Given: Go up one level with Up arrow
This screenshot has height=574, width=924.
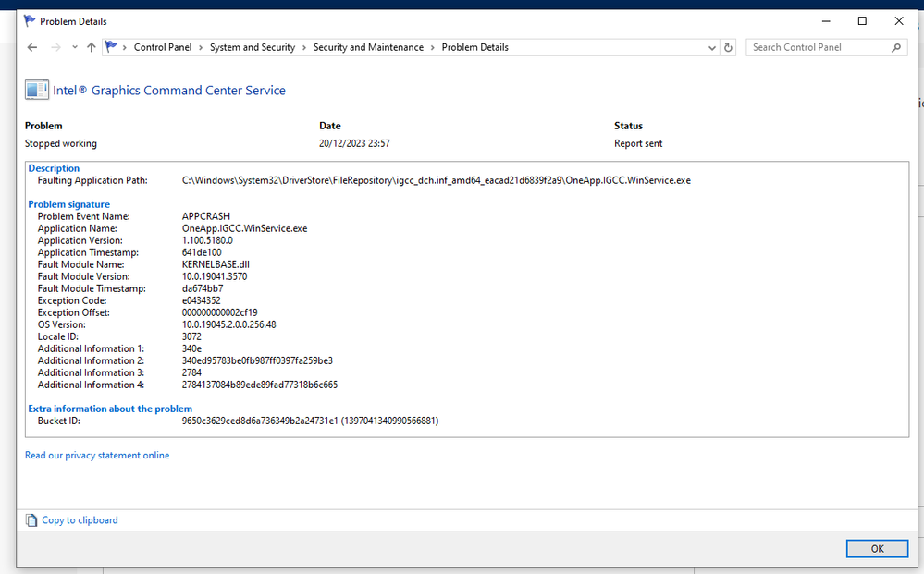Looking at the screenshot, I should pos(91,47).
